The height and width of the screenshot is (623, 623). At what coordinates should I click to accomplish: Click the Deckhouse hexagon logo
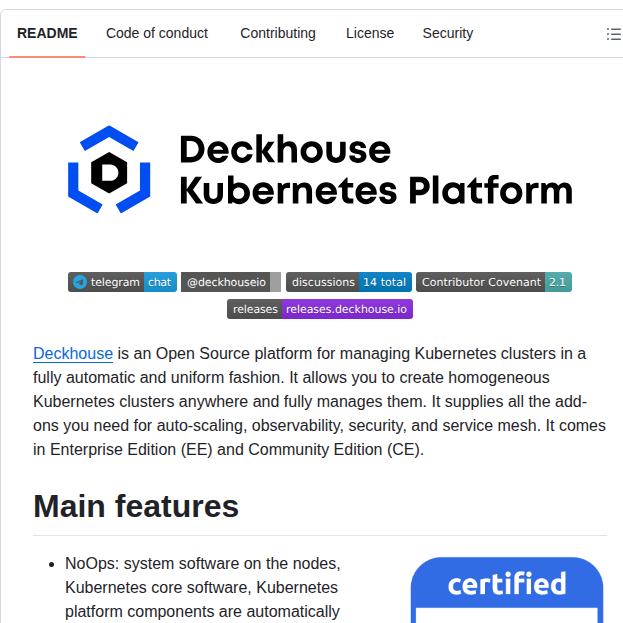[x=109, y=169]
